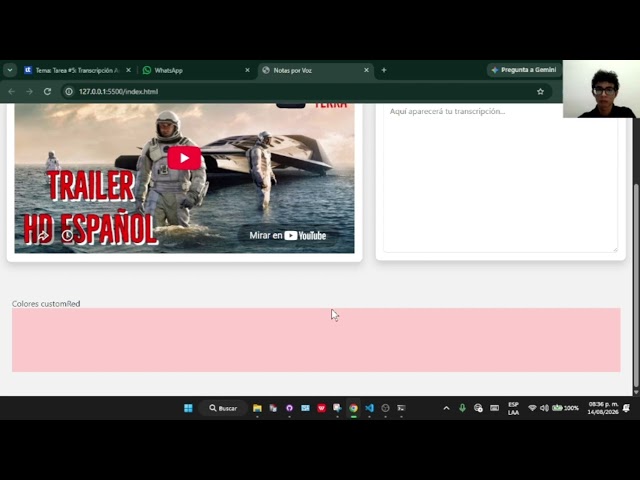Close the Tarea #5 tab

tap(128, 70)
